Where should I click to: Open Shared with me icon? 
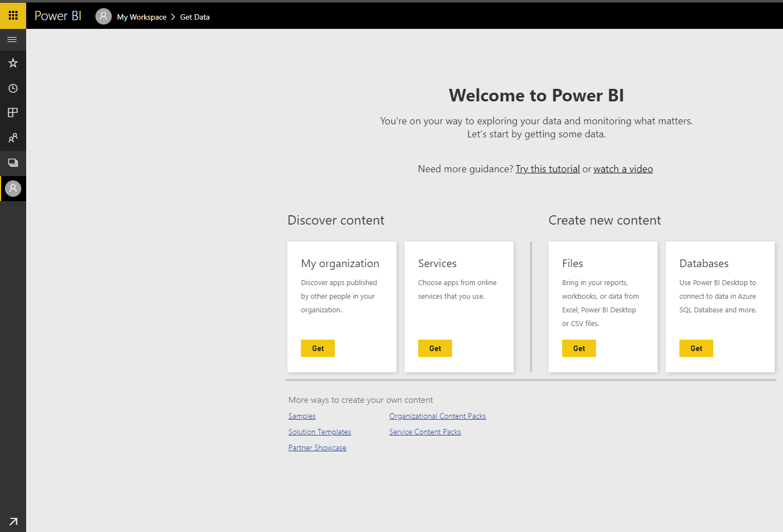(x=13, y=138)
